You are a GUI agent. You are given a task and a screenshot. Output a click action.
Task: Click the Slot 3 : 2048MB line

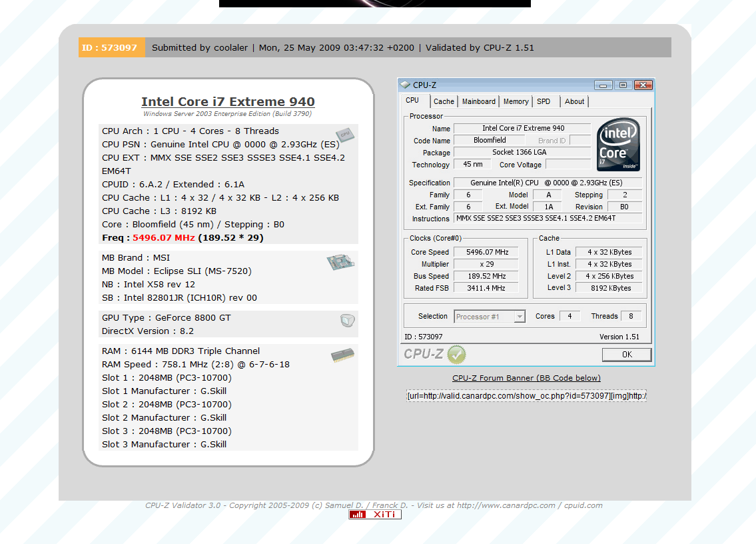[x=167, y=431]
